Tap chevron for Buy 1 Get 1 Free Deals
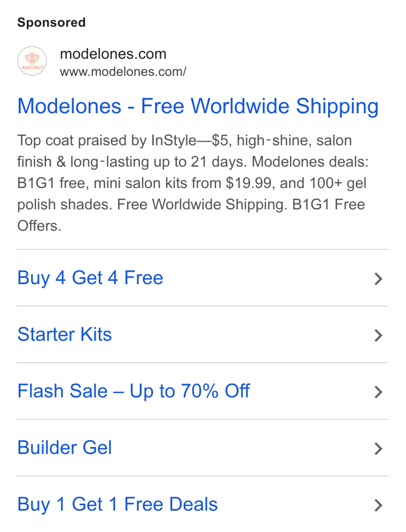Image resolution: width=406 pixels, height=532 pixels. click(379, 505)
